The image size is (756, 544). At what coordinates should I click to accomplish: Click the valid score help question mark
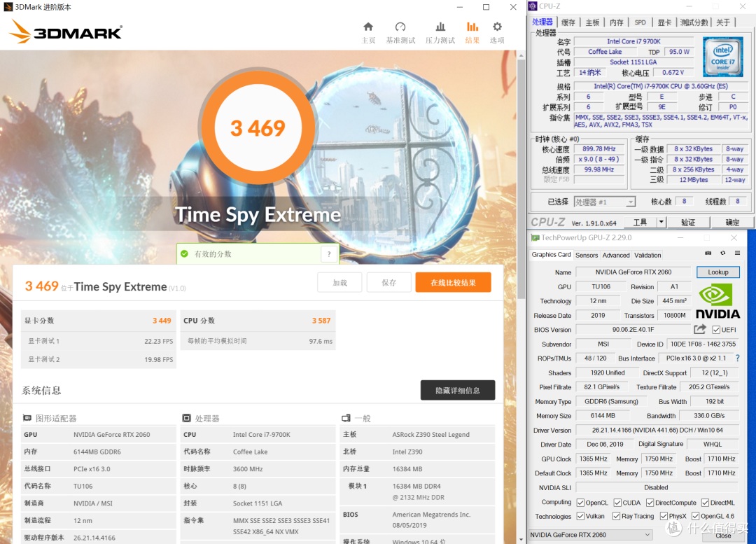click(329, 253)
